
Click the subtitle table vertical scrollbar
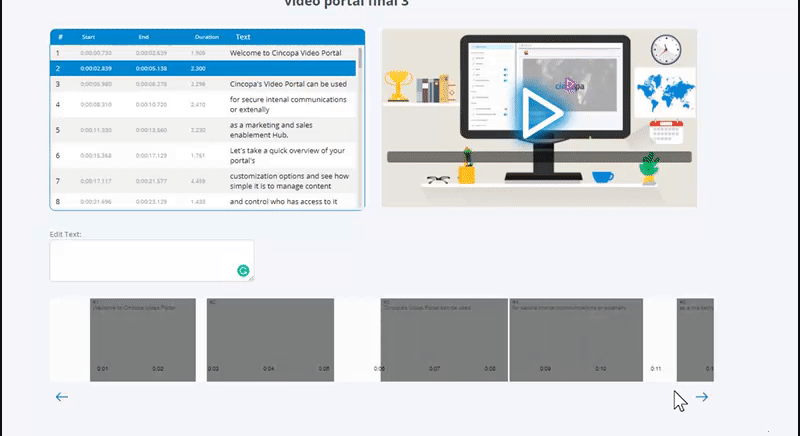[x=360, y=120]
